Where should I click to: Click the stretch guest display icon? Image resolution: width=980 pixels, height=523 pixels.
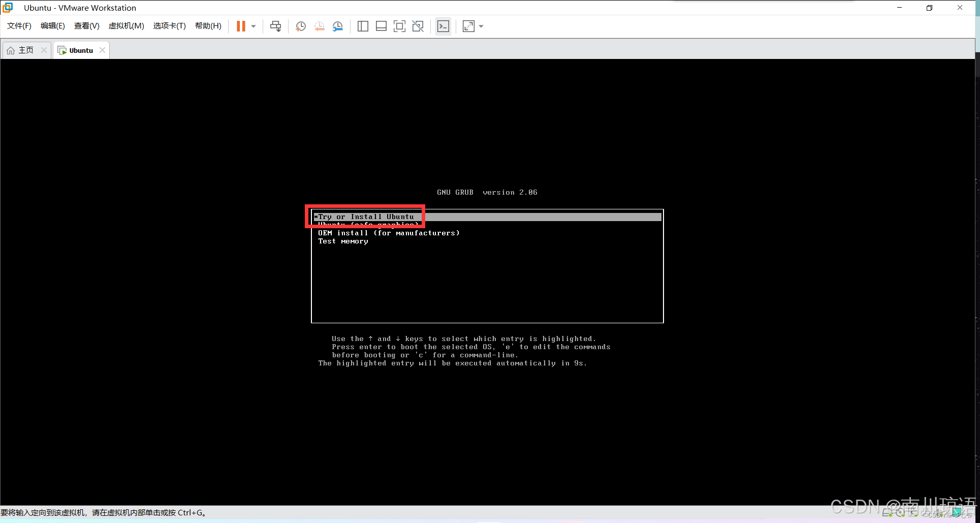coord(468,26)
